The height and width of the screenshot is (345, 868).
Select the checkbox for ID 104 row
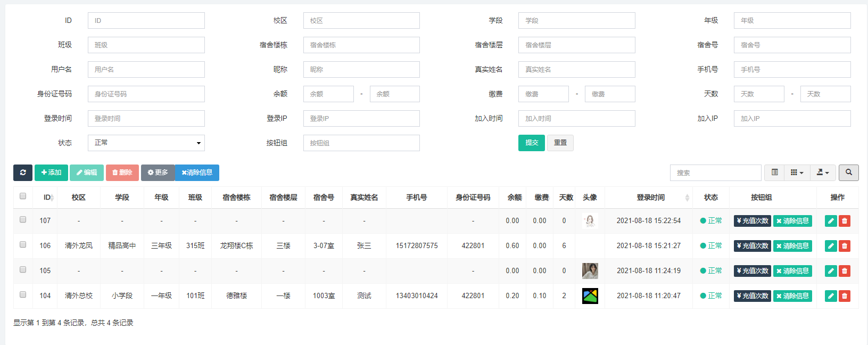click(x=23, y=295)
